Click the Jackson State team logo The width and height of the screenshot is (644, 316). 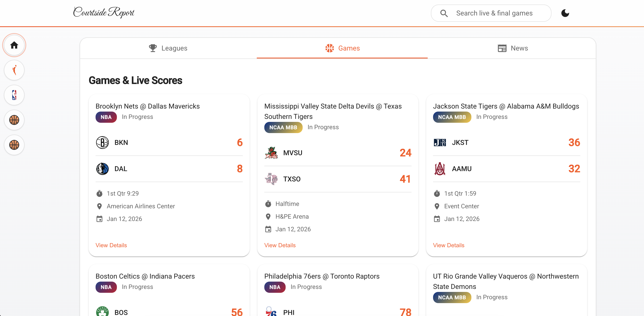(x=440, y=143)
